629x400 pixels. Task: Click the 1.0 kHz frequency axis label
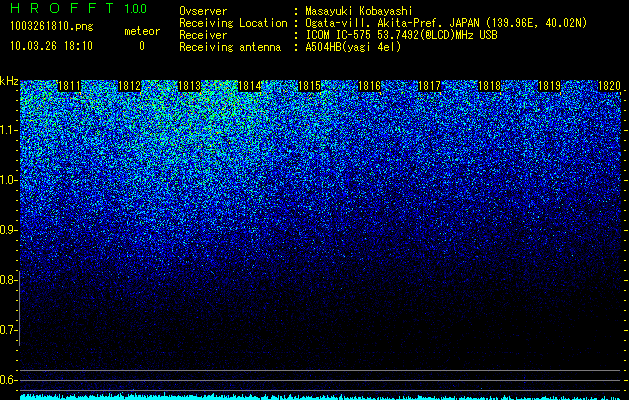point(8,180)
